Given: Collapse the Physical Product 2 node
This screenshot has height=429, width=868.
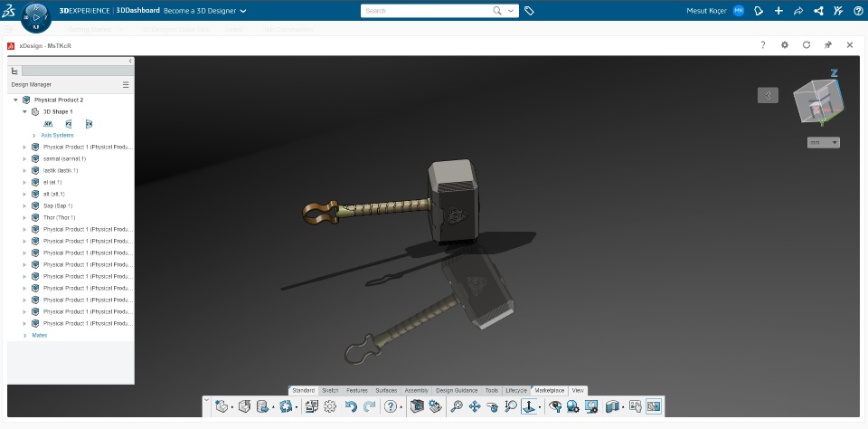Looking at the screenshot, I should pos(15,100).
